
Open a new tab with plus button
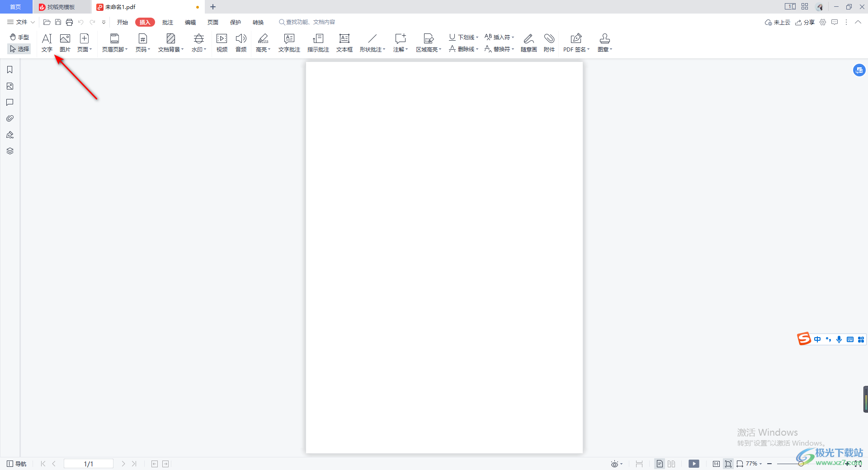click(213, 7)
